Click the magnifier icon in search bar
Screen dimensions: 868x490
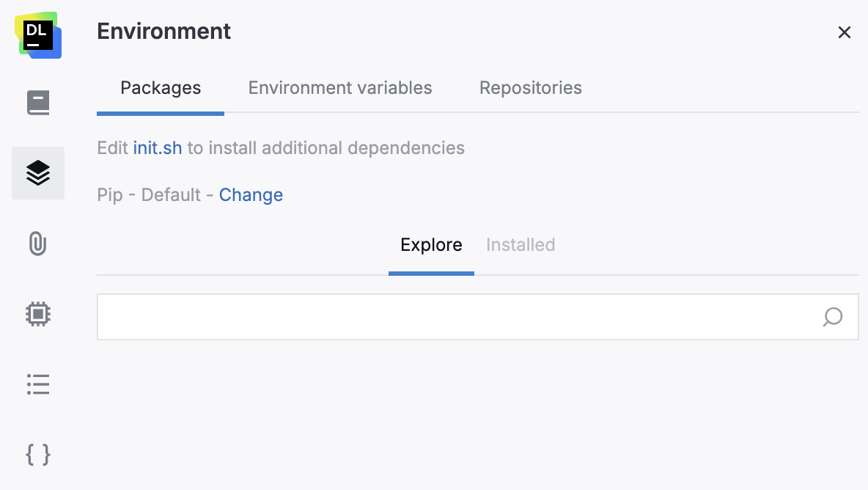coord(832,317)
